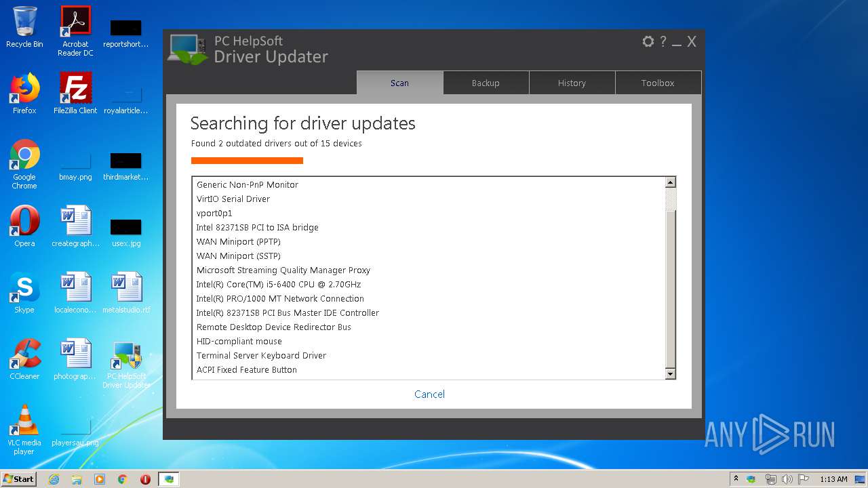Open VLC media player desktop shortcut
Image resolution: width=868 pixels, height=488 pixels.
[24, 430]
